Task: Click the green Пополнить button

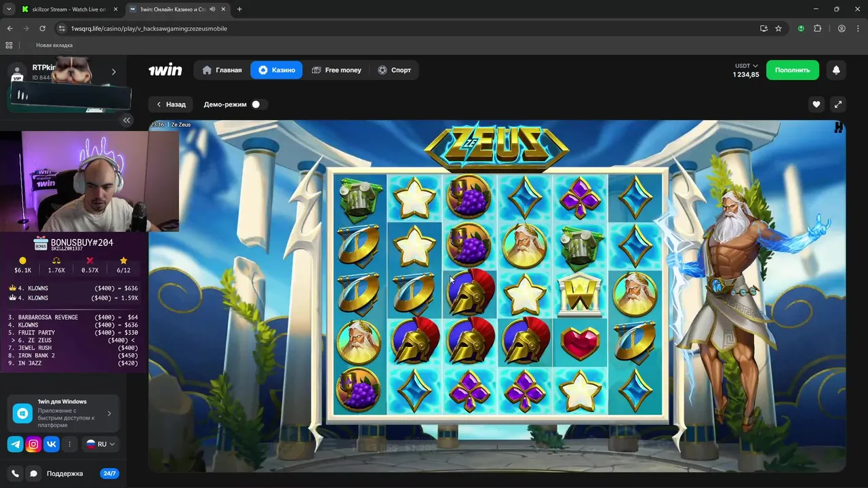Action: 792,70
